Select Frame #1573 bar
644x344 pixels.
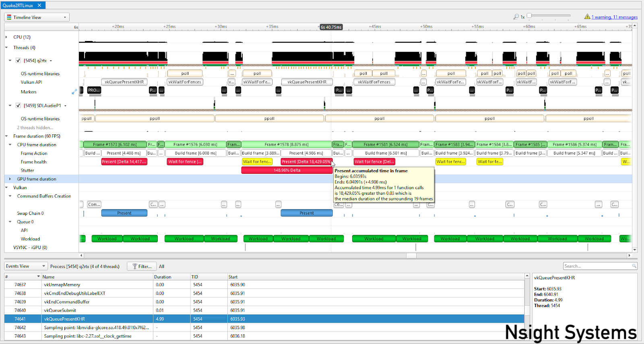(x=115, y=144)
